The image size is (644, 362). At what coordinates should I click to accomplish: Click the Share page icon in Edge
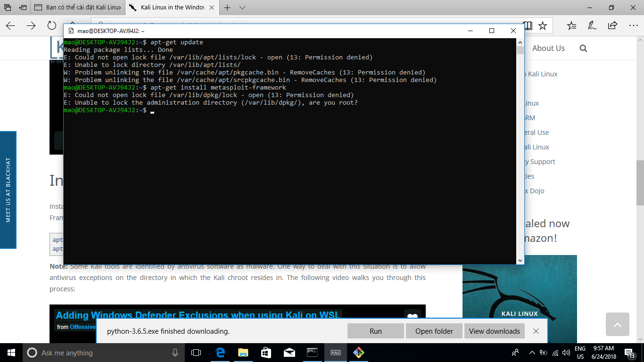(612, 25)
